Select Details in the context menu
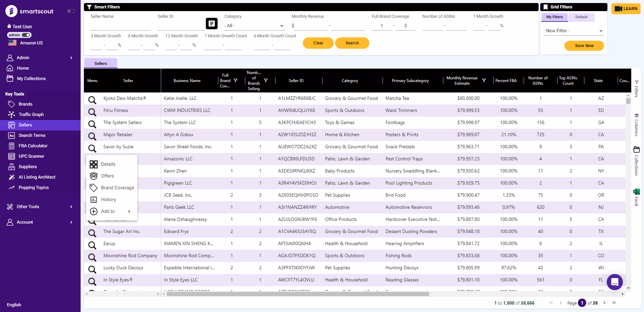644x312 pixels. coord(112,164)
